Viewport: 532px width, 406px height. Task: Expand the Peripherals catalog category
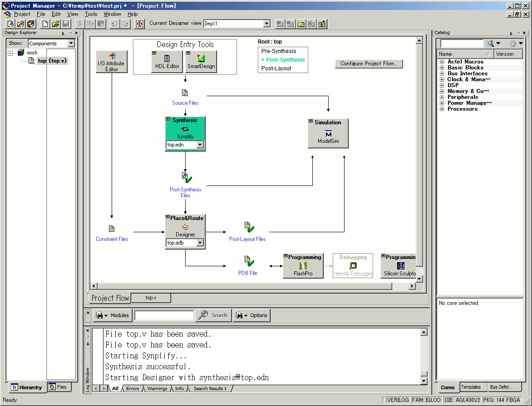[x=442, y=98]
